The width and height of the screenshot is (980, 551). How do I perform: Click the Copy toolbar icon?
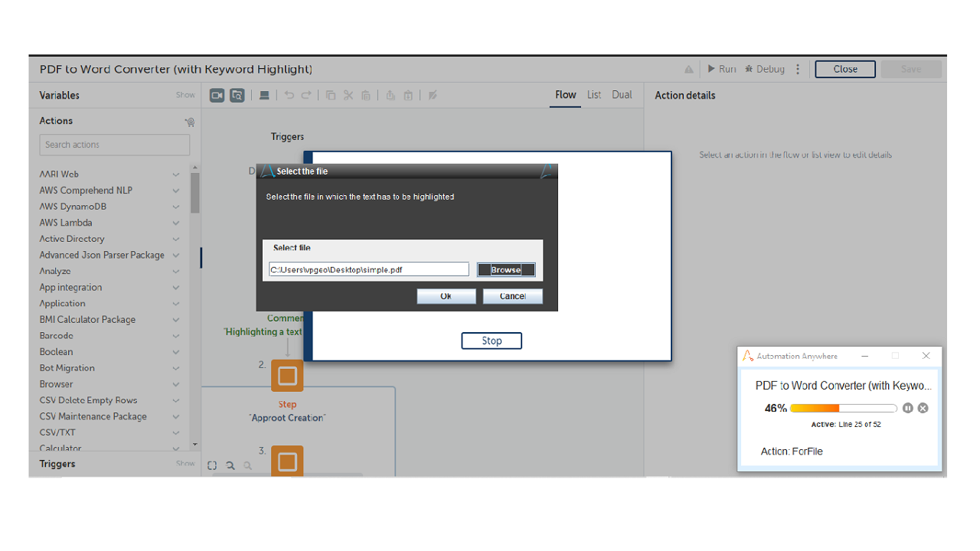(x=331, y=95)
